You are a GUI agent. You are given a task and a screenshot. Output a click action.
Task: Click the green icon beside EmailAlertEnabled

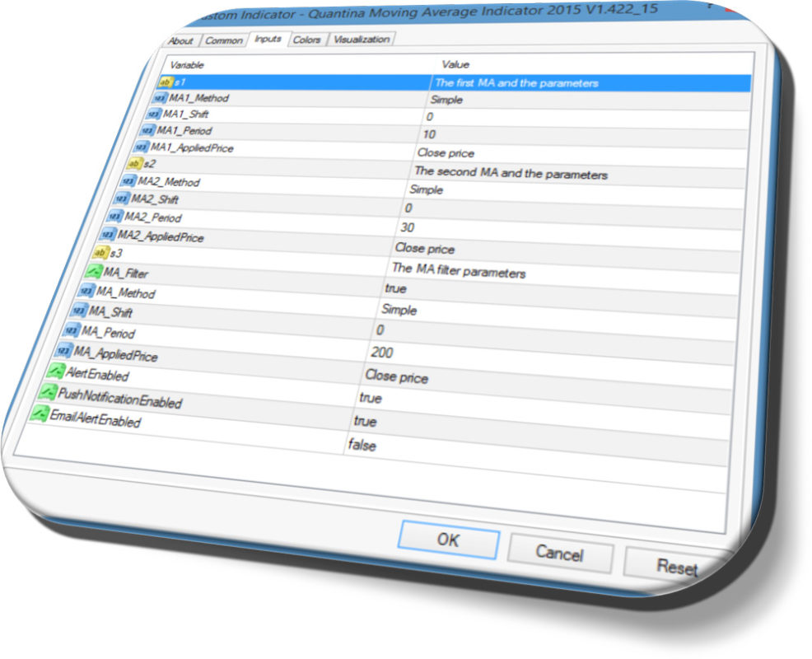(40, 414)
